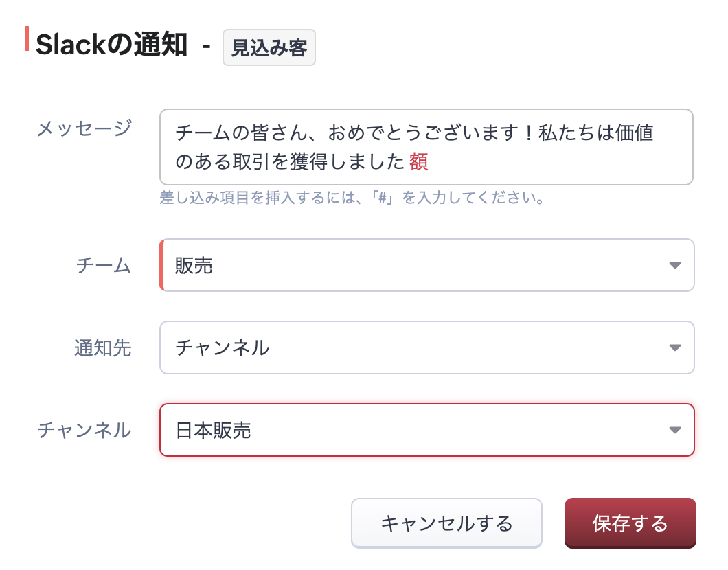Open the チーム dropdown showing 販売
The image size is (728, 570).
412,265
